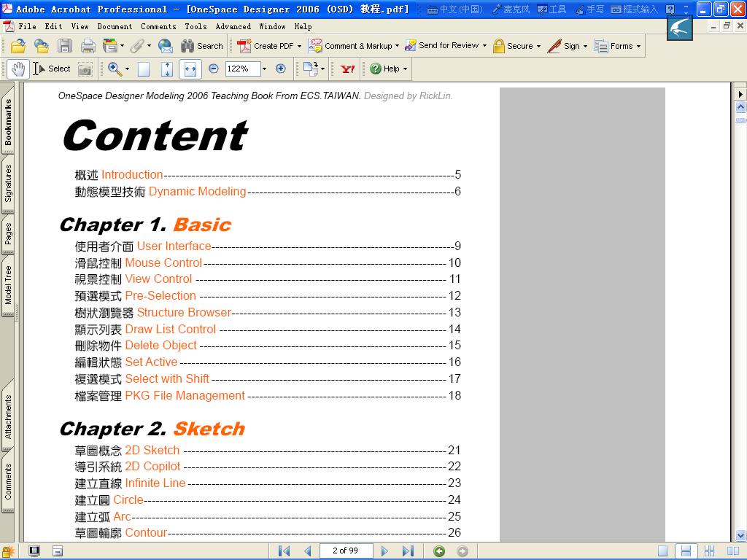747x560 pixels.
Task: Select Single Page layout
Action: pos(662,551)
